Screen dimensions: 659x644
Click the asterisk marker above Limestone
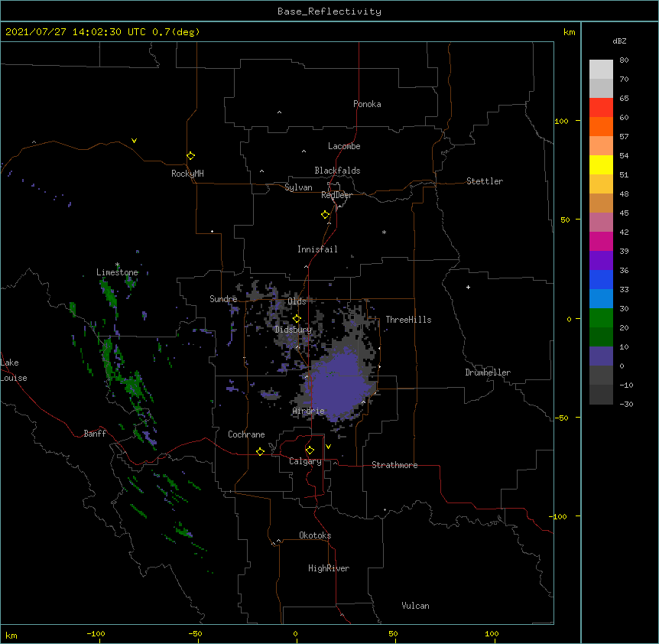tap(117, 265)
